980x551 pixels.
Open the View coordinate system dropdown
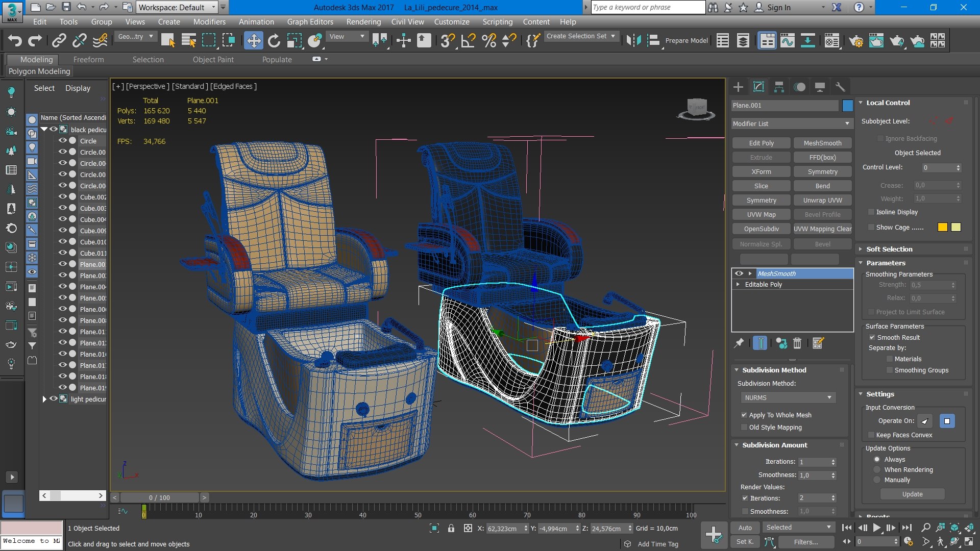(x=347, y=37)
